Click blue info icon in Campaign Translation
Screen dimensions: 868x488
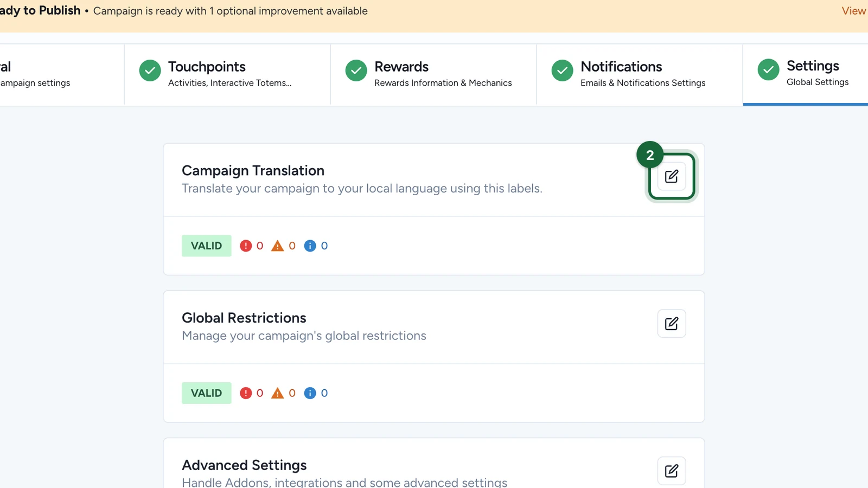[310, 246]
